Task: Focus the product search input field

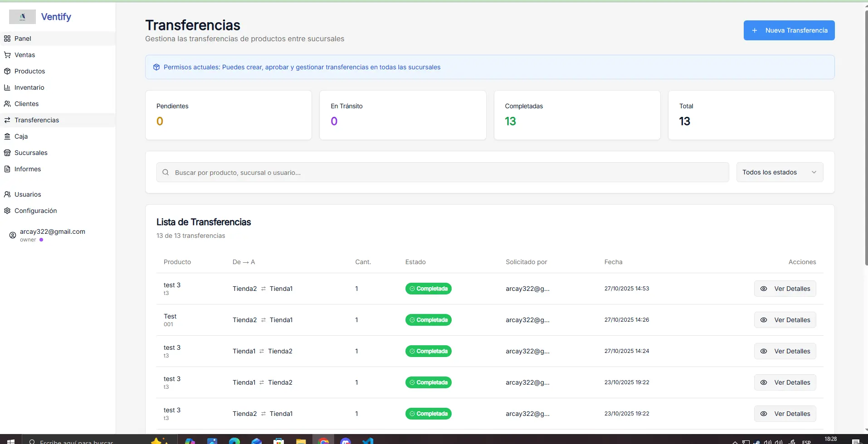Action: click(442, 173)
